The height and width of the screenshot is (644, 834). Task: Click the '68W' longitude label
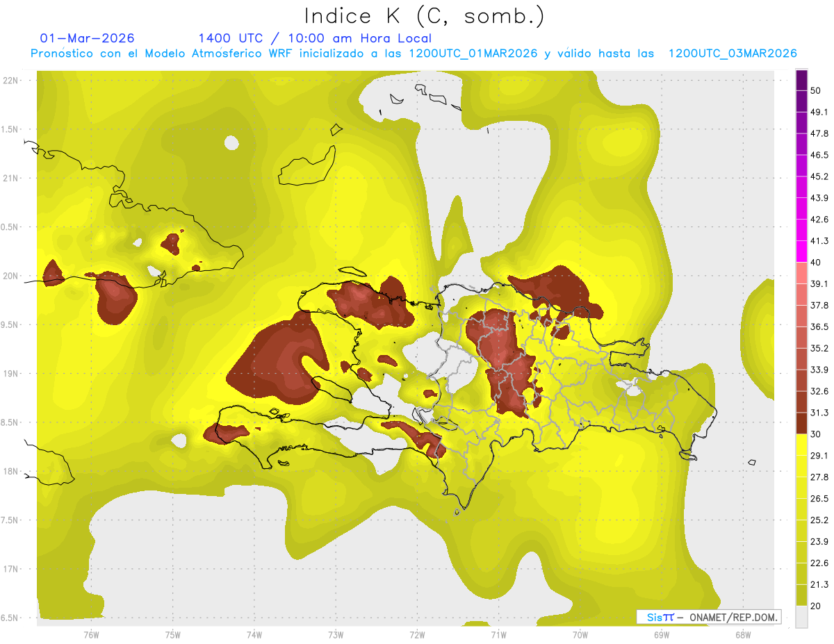(743, 635)
